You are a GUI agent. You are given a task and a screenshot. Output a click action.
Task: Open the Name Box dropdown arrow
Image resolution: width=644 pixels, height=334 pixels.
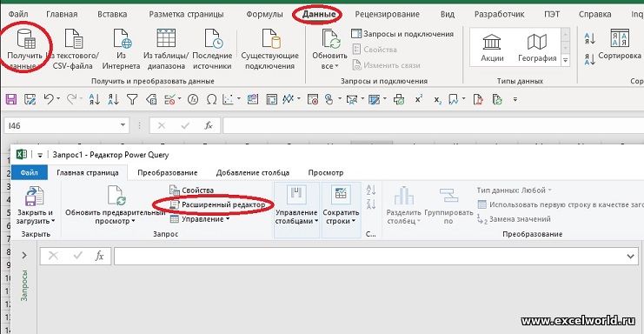pyautogui.click(x=123, y=125)
